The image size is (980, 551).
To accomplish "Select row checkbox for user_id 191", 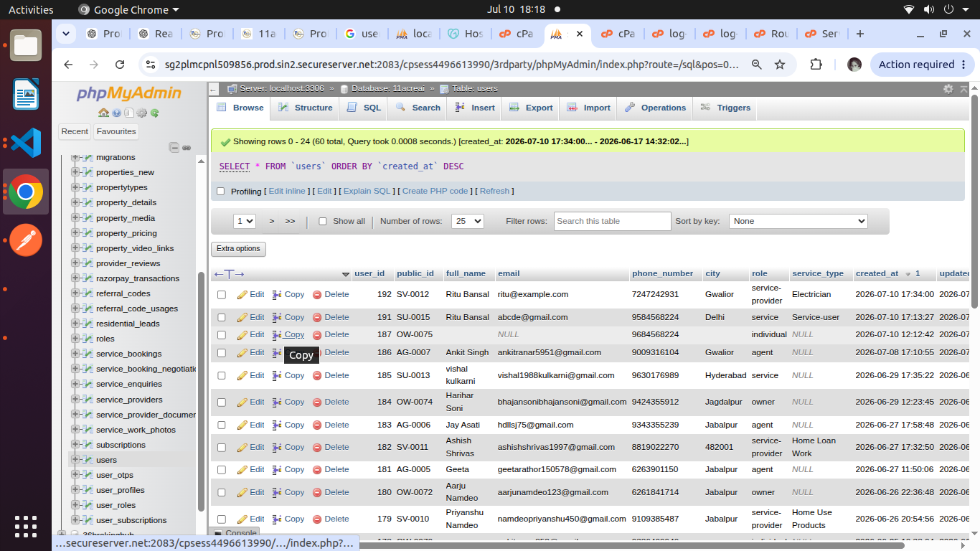I will pyautogui.click(x=222, y=317).
